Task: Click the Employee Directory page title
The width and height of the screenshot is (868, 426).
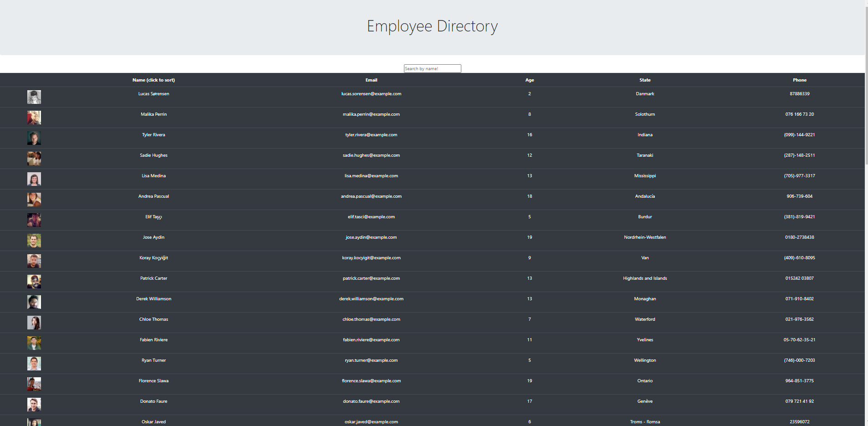Action: tap(432, 26)
